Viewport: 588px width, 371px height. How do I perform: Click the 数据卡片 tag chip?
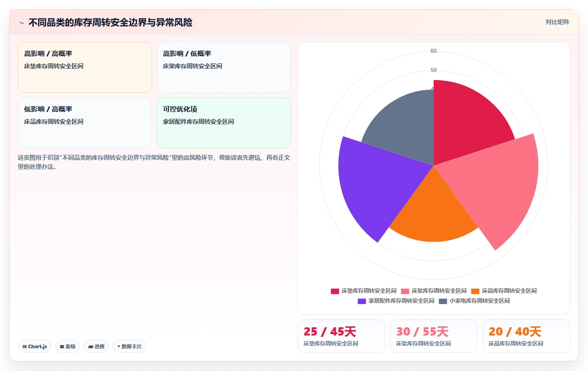point(129,346)
